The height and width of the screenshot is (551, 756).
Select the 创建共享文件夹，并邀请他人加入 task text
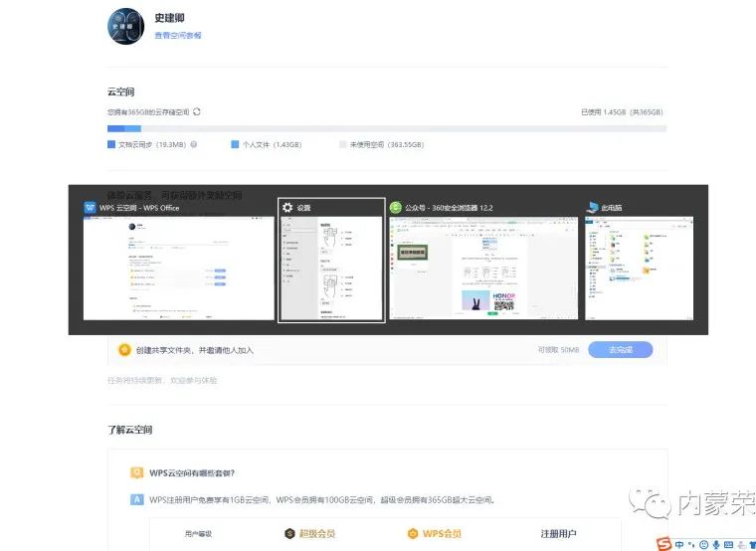click(x=194, y=350)
